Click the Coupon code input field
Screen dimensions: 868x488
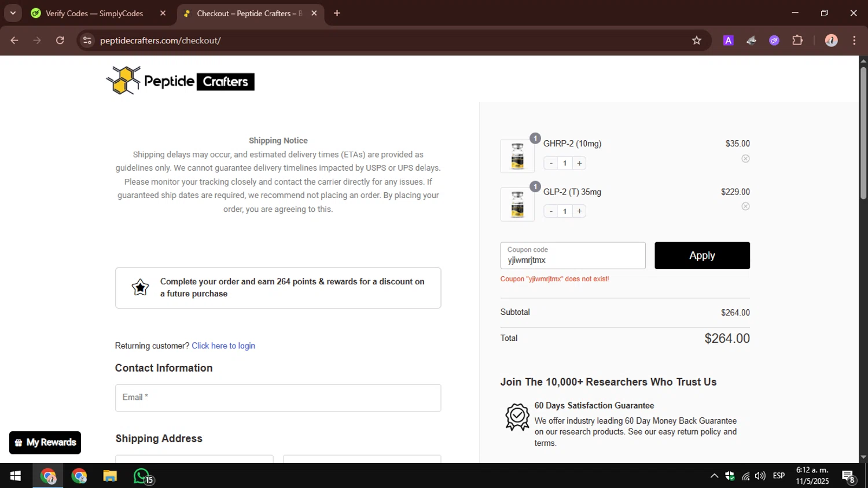[573, 255]
